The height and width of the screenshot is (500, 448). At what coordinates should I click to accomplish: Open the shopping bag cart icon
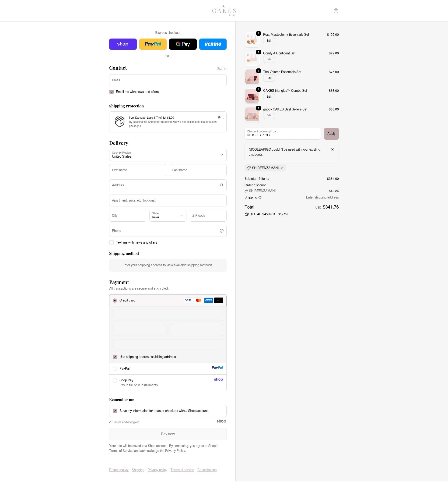[x=336, y=11]
